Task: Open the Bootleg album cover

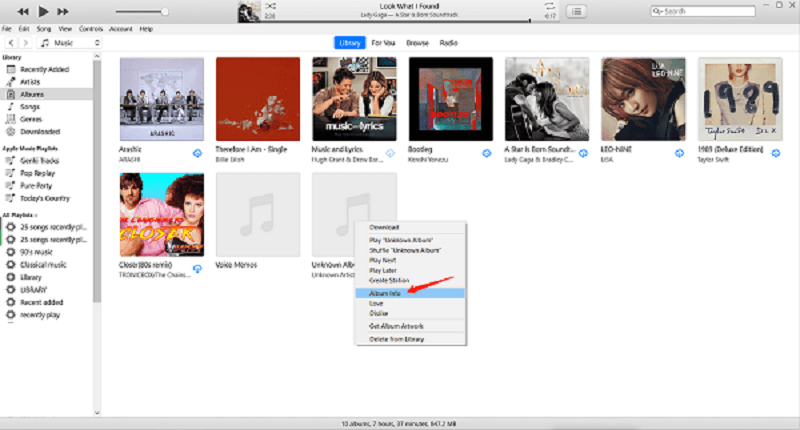Action: [451, 99]
